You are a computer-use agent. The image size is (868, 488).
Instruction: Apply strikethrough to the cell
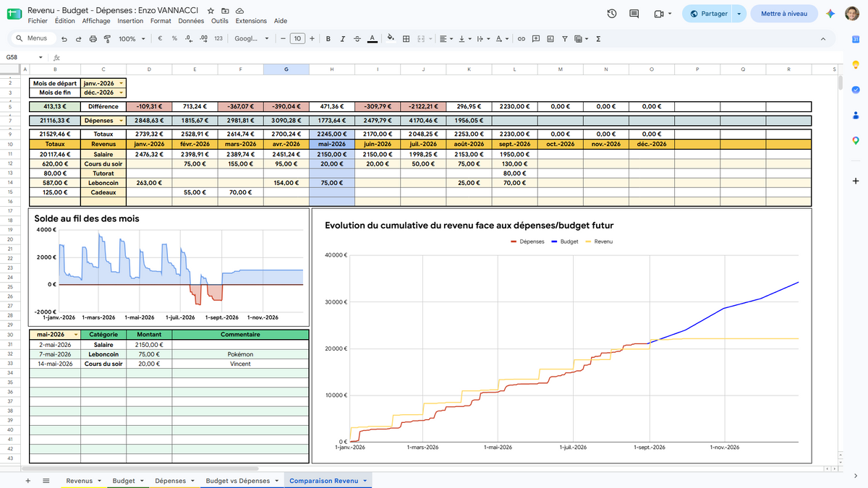click(x=357, y=39)
